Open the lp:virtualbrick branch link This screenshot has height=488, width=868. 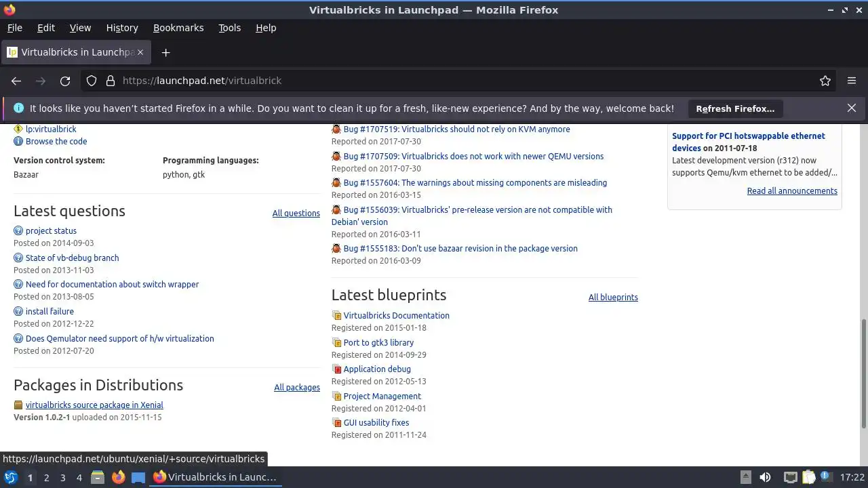(x=51, y=129)
